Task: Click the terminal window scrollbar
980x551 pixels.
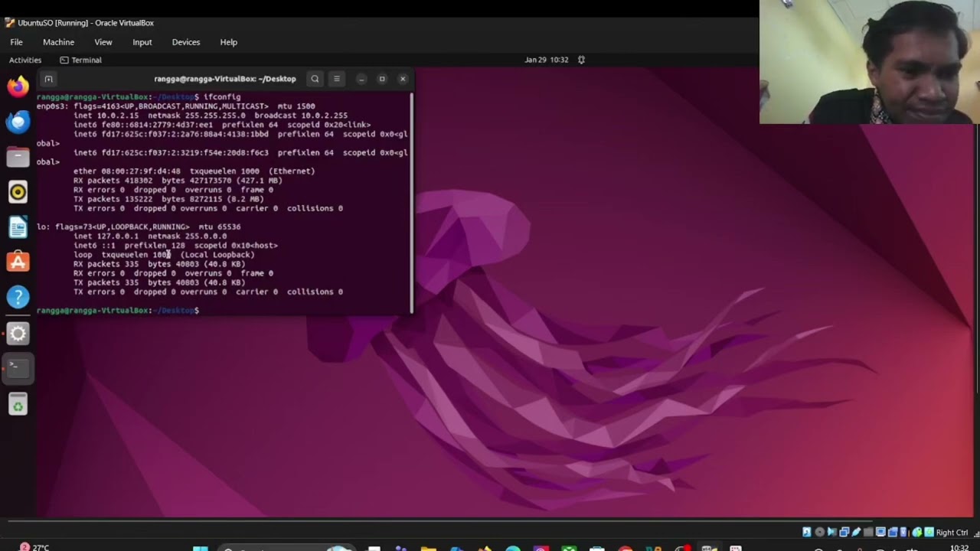Action: point(411,203)
